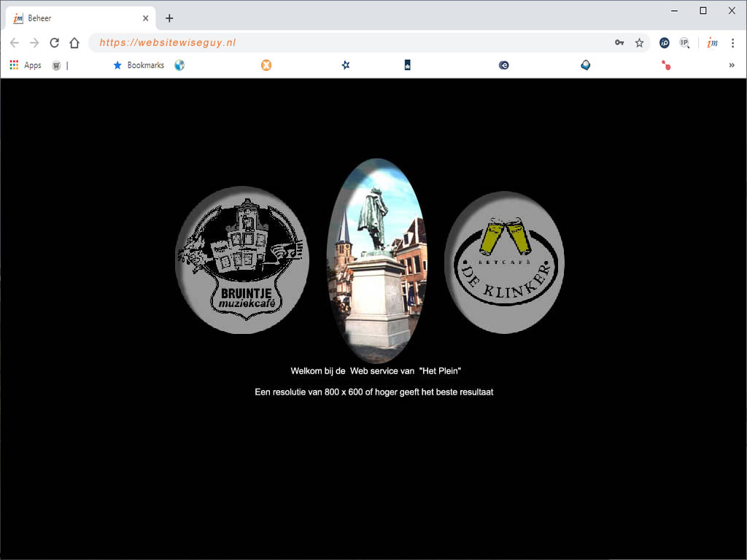Show more bookmarks with double chevron
Viewport: 747px width, 560px height.
pos(732,65)
